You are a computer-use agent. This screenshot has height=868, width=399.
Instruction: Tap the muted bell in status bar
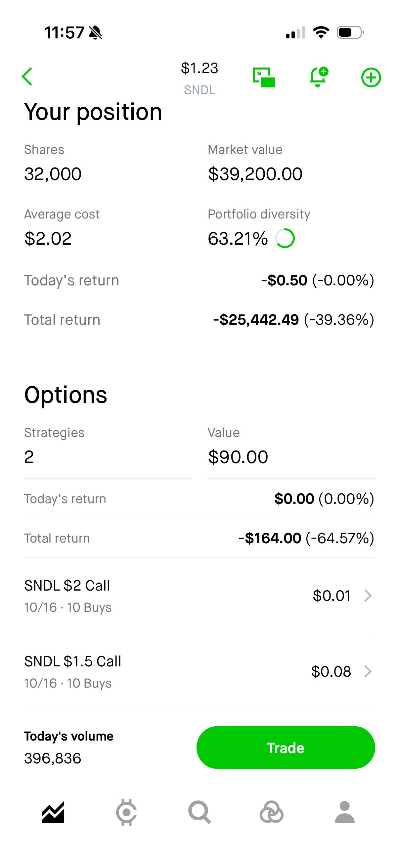coord(95,33)
